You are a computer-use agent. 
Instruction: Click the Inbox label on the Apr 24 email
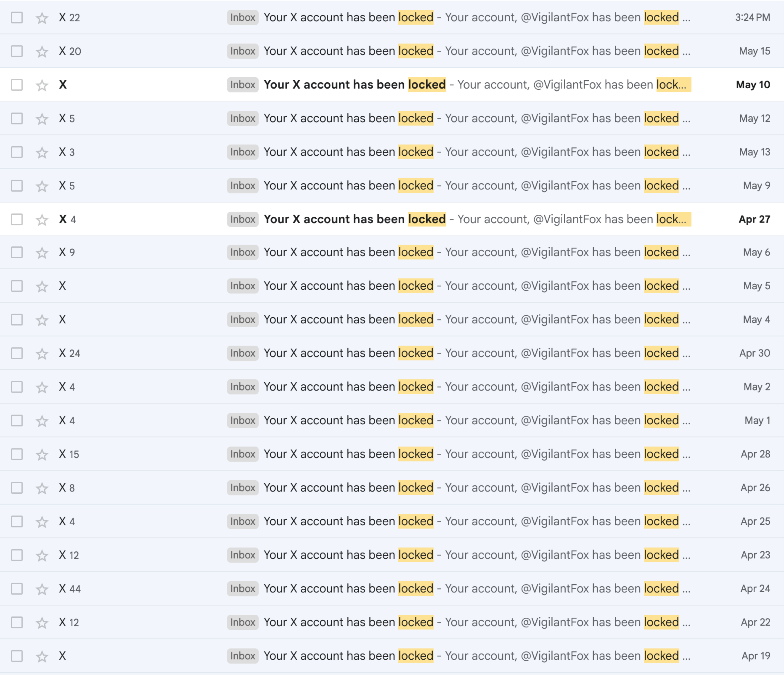click(x=243, y=589)
